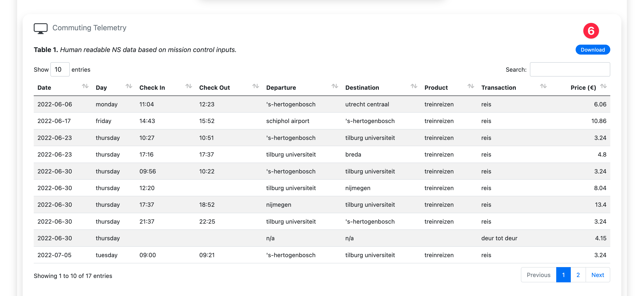
Task: Click the sort icon on the Day column
Action: 129,86
